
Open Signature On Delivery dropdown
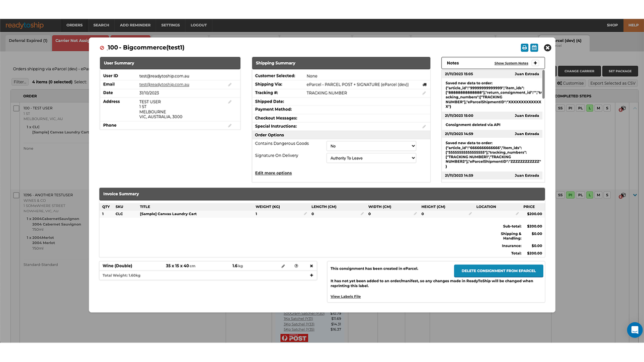pos(371,158)
